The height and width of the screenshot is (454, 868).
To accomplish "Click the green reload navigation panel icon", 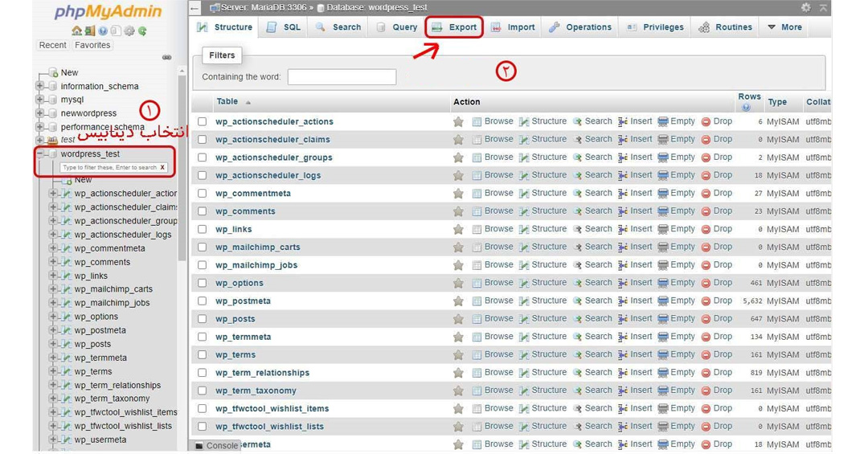I will [142, 31].
